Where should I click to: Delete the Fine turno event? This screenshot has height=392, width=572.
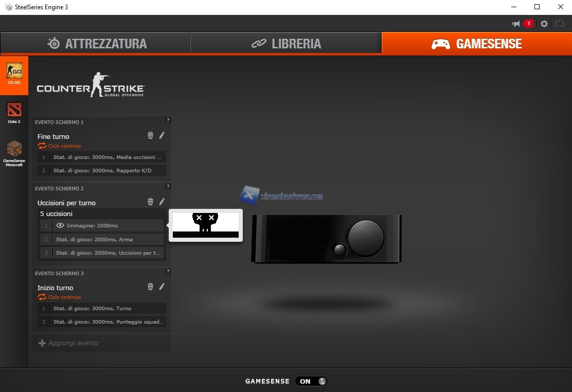(150, 135)
